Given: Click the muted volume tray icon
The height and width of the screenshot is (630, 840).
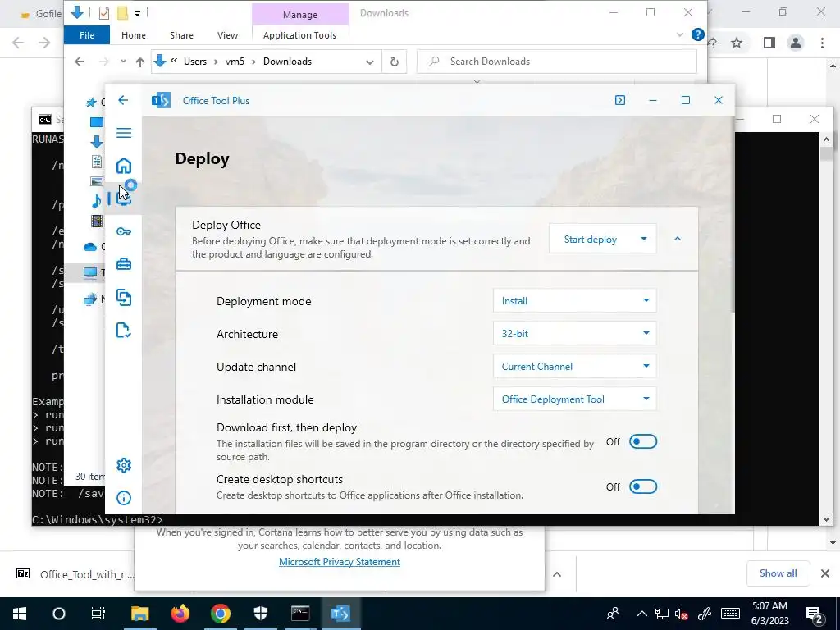Looking at the screenshot, I should point(681,614).
